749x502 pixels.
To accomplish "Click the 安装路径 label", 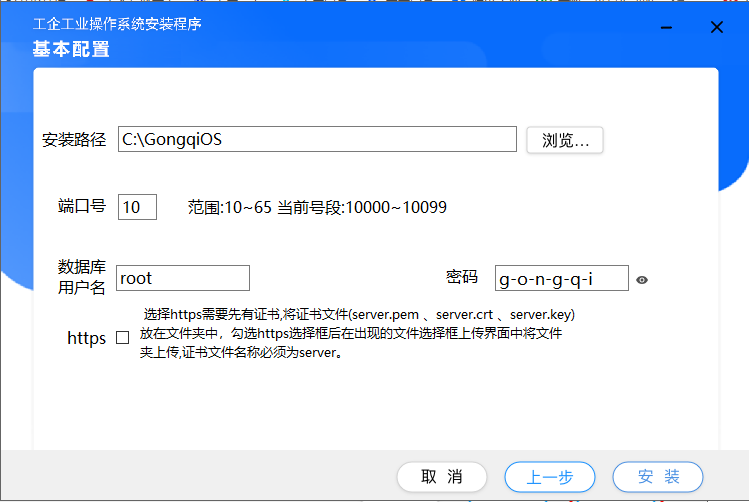I will 74,139.
